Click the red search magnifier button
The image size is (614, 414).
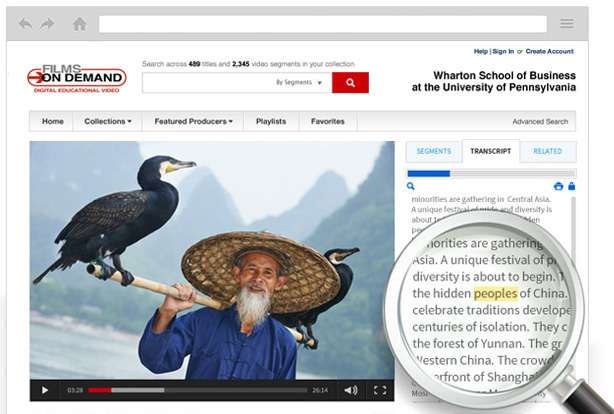click(x=350, y=83)
